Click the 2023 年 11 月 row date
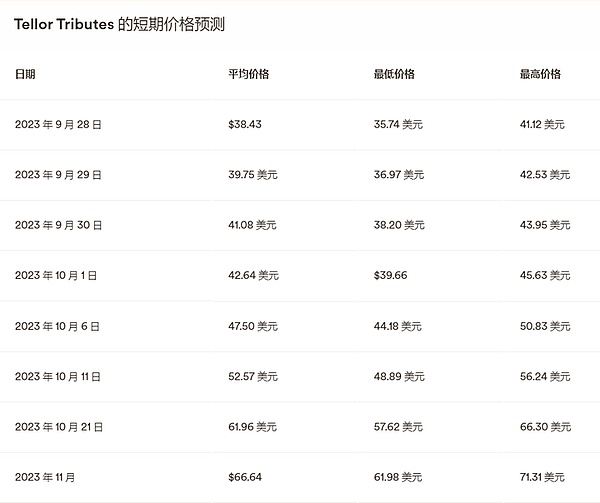 pyautogui.click(x=46, y=477)
